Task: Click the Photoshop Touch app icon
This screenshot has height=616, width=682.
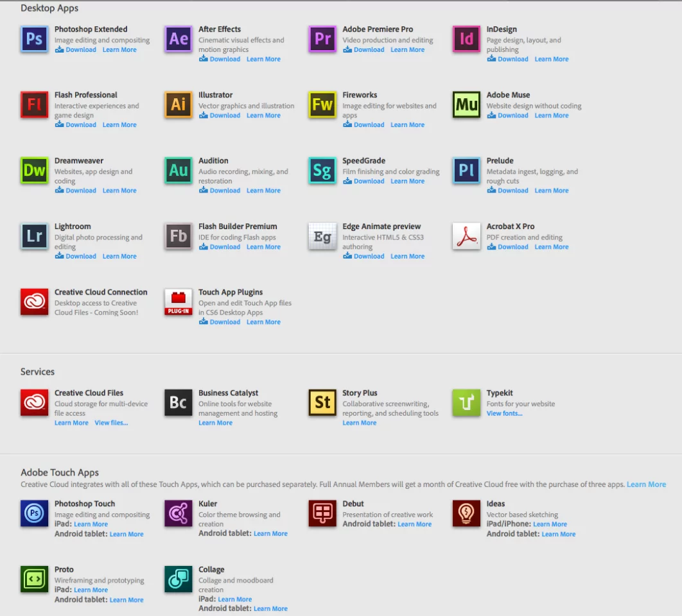Action: tap(33, 515)
